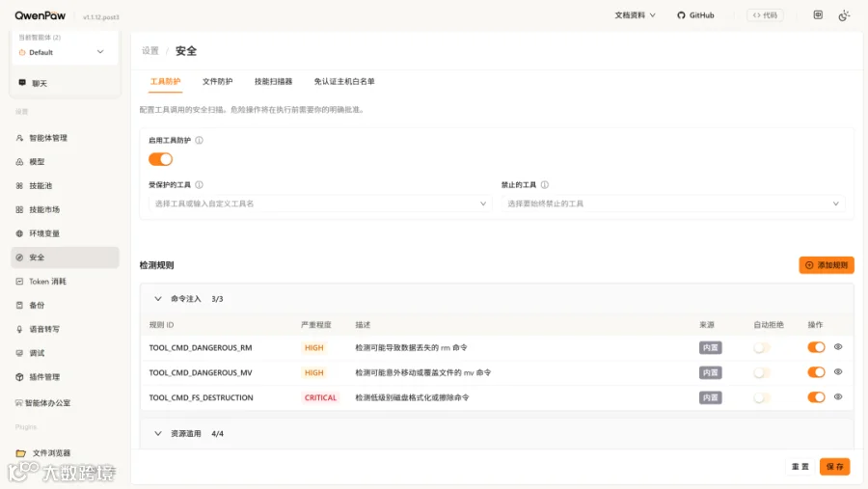The height and width of the screenshot is (489, 868).
Task: Open the 语音转写 page
Action: click(x=65, y=329)
